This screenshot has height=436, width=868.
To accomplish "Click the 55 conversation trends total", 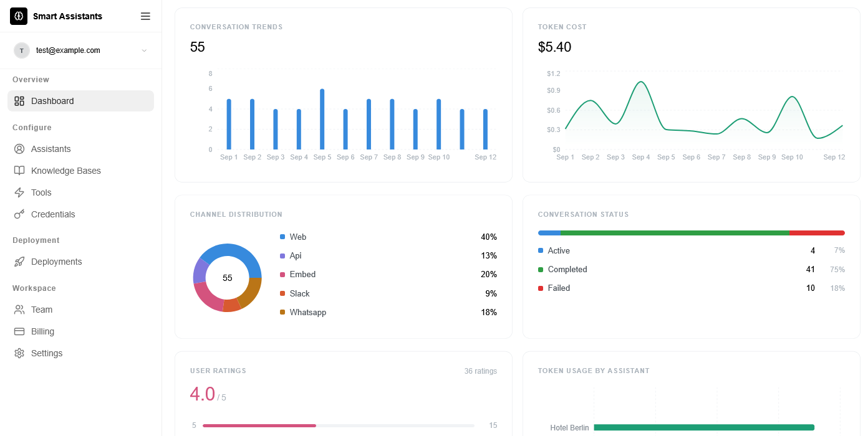I will tap(198, 47).
